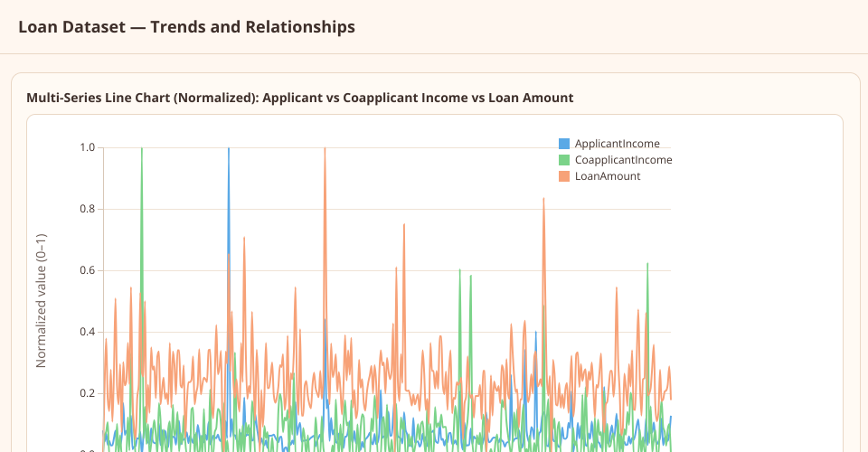868x452 pixels.
Task: Click the Multi-Series Line Chart card title
Action: click(299, 98)
